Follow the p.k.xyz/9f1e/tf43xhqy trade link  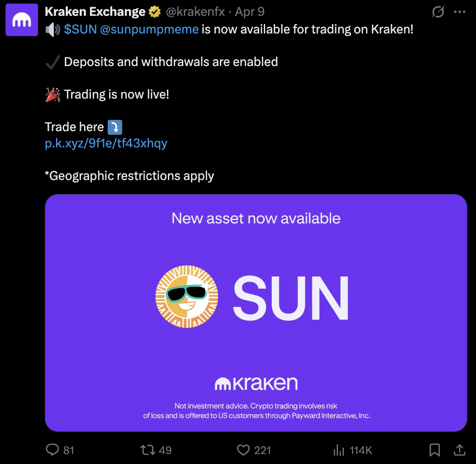[106, 143]
